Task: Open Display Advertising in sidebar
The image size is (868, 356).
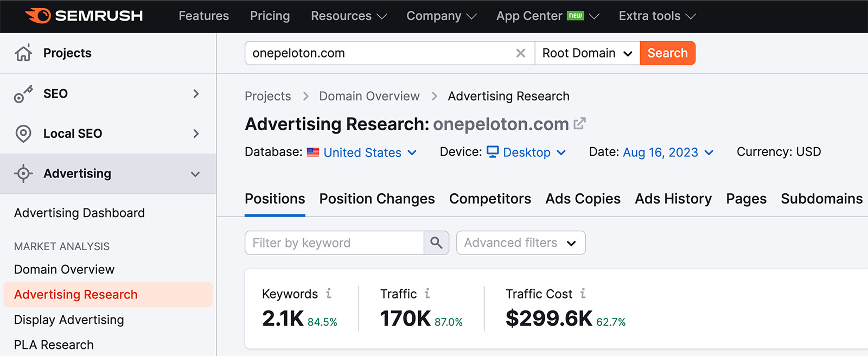Action: [x=69, y=320]
